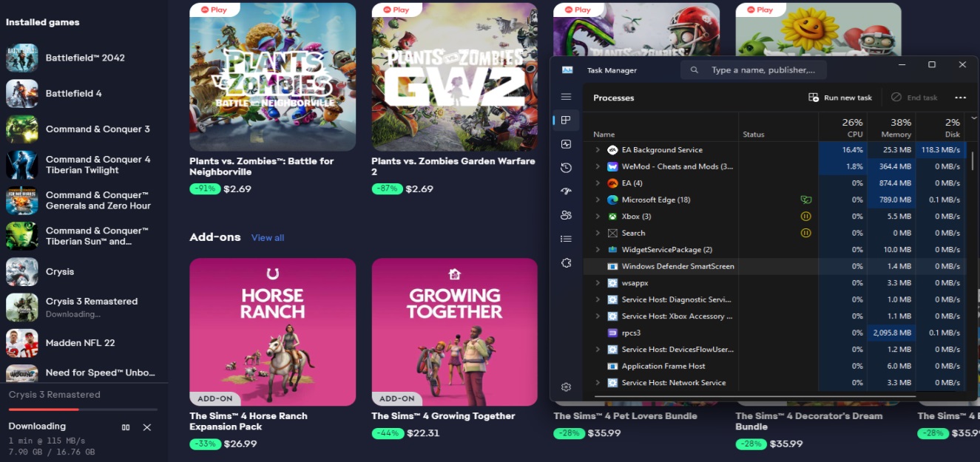This screenshot has width=980, height=462.
Task: Open View all add-ons link
Action: 268,238
